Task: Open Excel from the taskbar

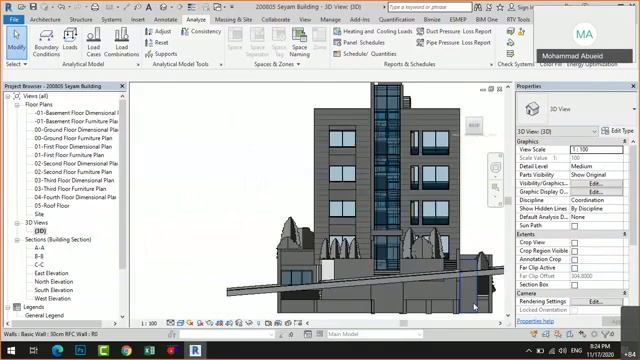Action: (149, 350)
